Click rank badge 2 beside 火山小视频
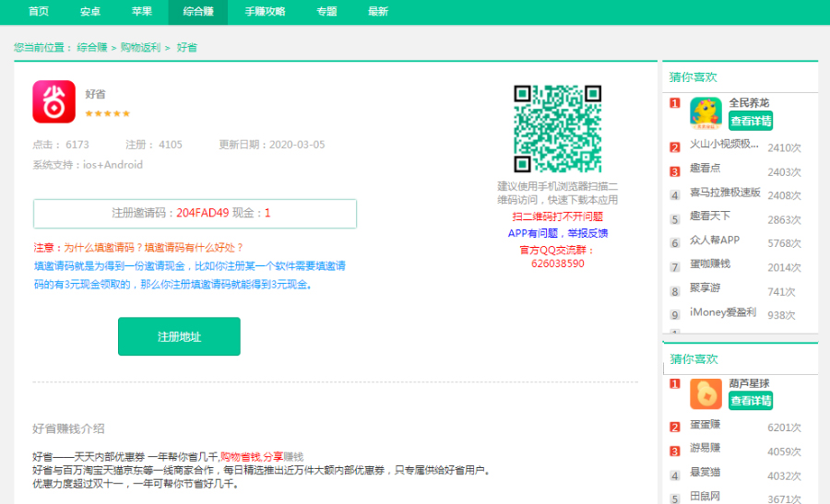The image size is (830, 504). 674,147
